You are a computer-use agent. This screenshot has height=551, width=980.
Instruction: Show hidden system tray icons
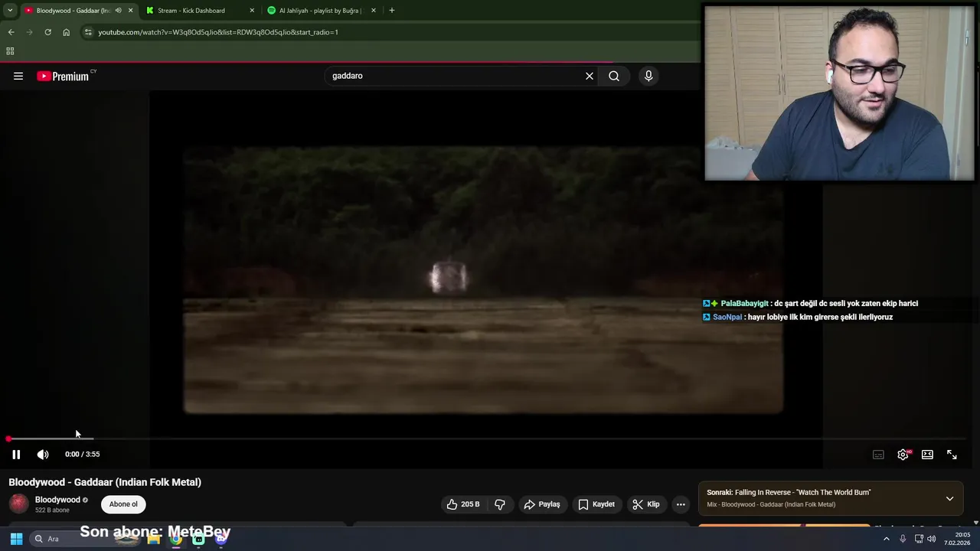click(887, 539)
